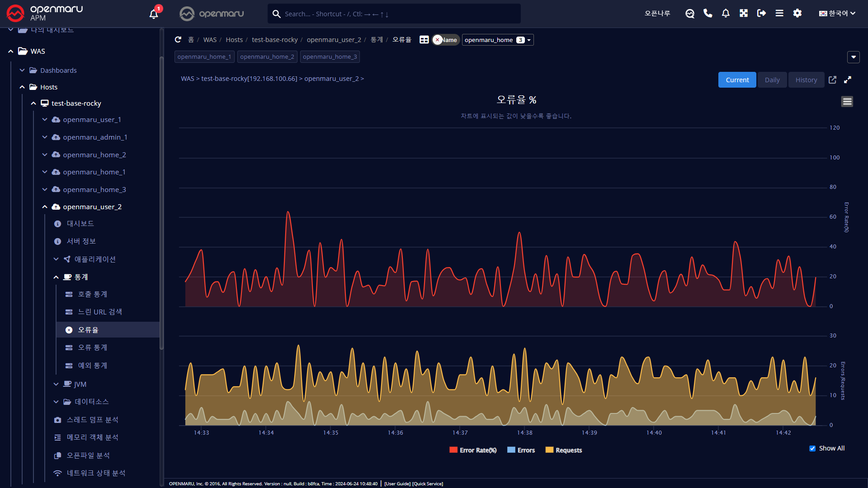Click the openmaru_home_2 tag button
This screenshot has width=868, height=488.
click(267, 57)
